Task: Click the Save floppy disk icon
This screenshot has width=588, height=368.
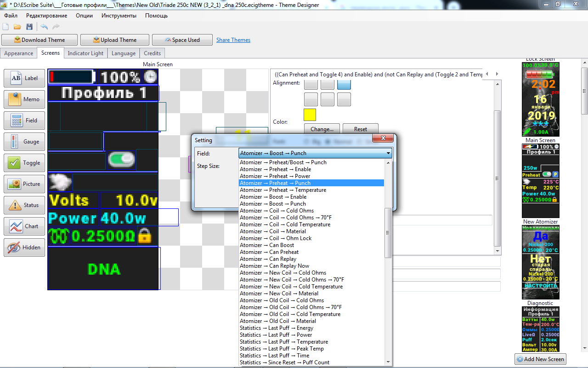Action: pos(29,27)
